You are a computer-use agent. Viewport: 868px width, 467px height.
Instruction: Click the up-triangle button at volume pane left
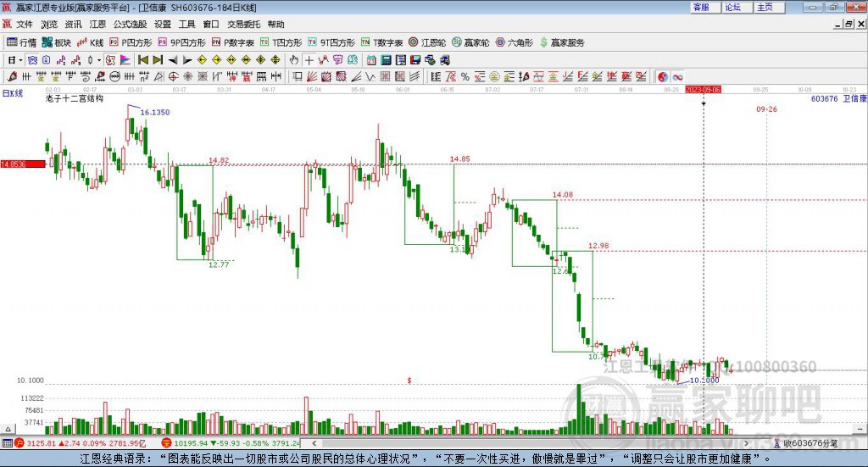click(8, 429)
